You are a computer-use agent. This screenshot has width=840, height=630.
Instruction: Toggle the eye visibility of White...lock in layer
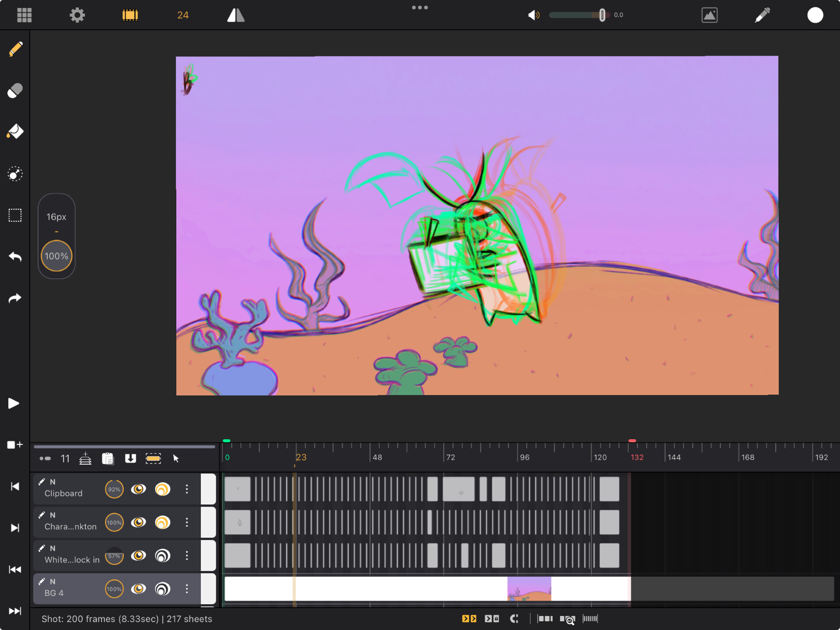[139, 556]
